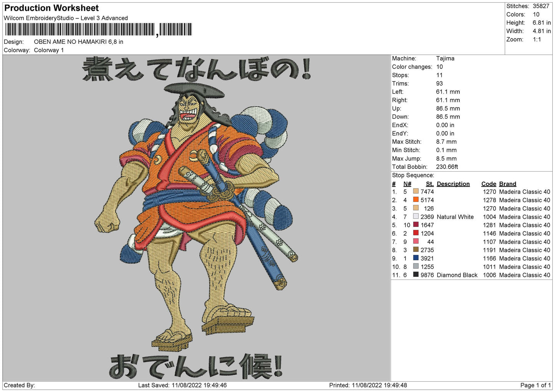Viewport: 555px width, 392px height.
Task: Click code 1011 in the stop sequence
Action: point(489,267)
